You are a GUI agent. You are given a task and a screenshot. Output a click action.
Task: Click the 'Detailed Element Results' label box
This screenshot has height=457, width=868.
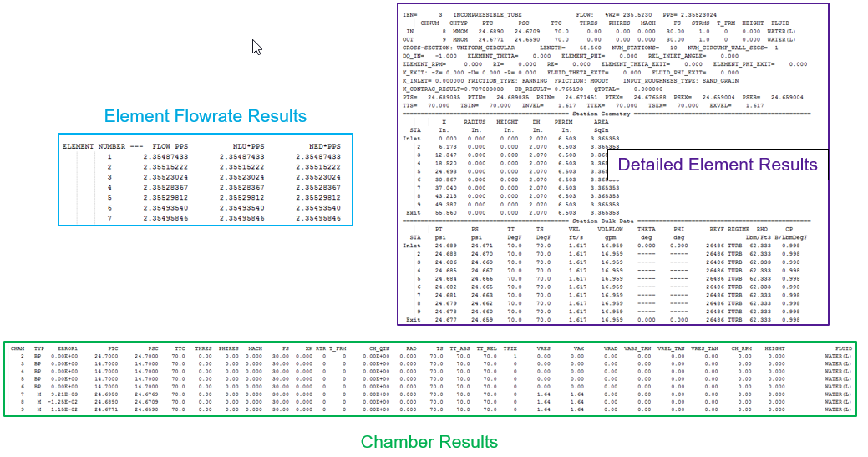tap(717, 164)
